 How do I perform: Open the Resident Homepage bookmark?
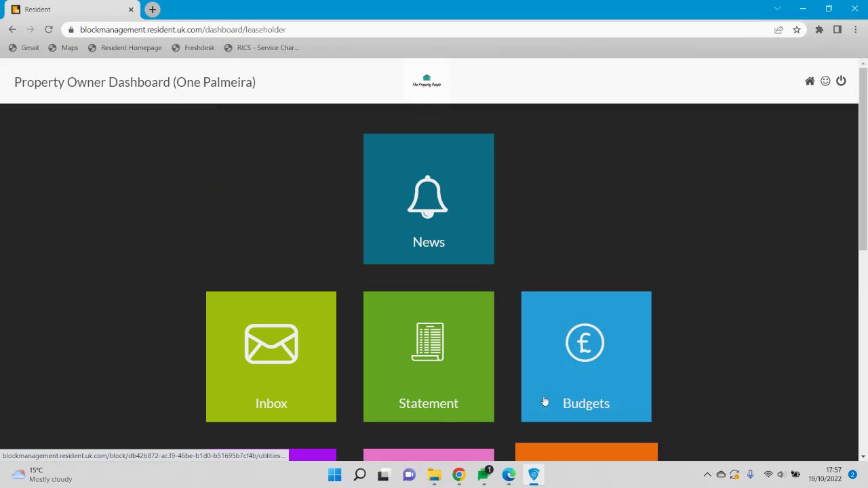point(125,48)
